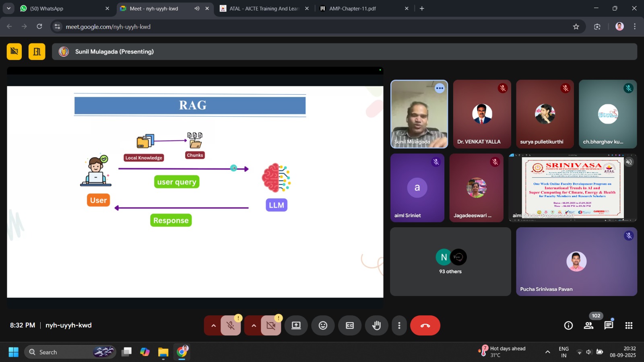
Task: Open the 93 others tile
Action: [x=450, y=261]
